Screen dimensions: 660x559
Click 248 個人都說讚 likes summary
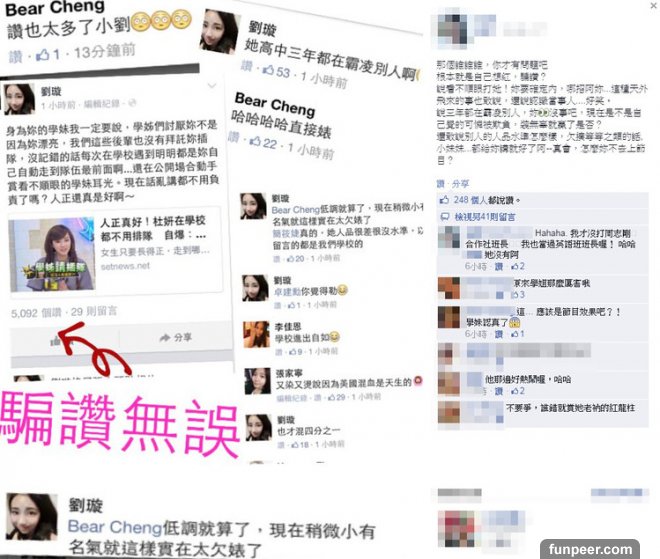point(487,200)
